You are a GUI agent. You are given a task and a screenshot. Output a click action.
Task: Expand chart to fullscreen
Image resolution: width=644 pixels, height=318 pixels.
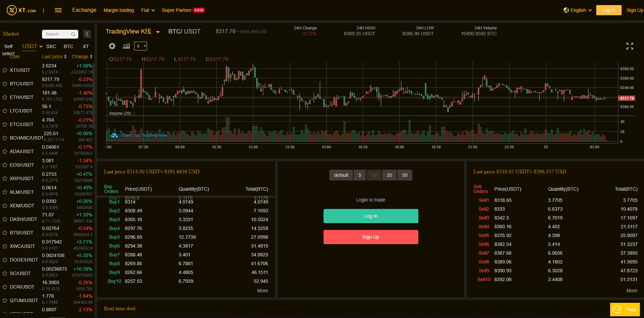[x=629, y=46]
